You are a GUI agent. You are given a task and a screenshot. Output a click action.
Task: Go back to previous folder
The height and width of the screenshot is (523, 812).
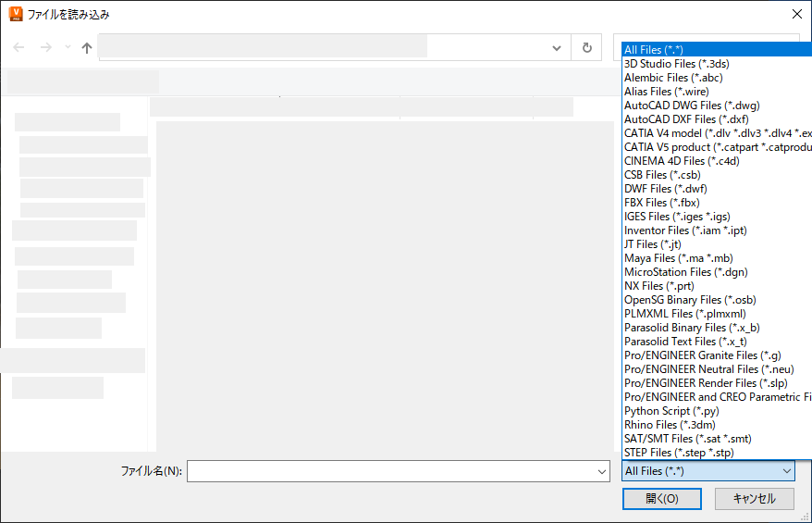[18, 48]
